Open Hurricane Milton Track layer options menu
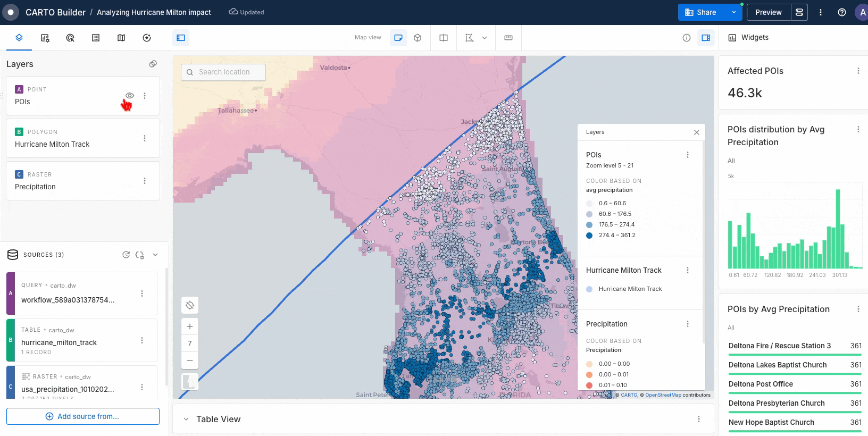This screenshot has width=868, height=436. (x=145, y=138)
